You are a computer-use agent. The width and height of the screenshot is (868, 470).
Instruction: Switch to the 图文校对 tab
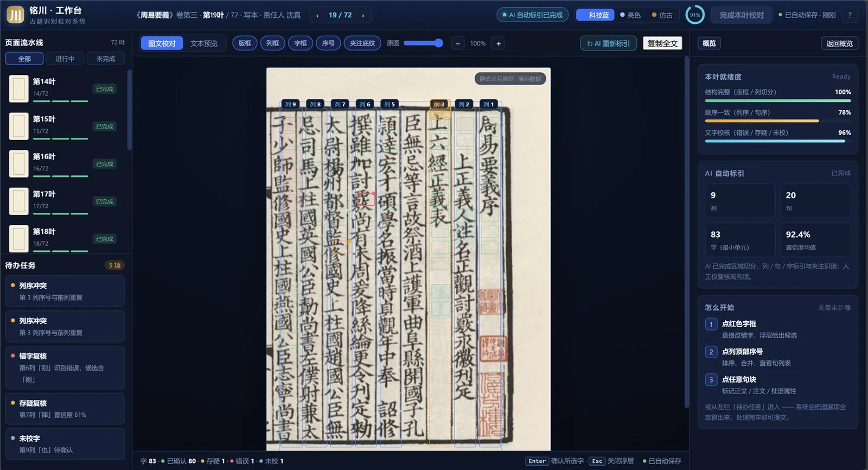pos(162,43)
